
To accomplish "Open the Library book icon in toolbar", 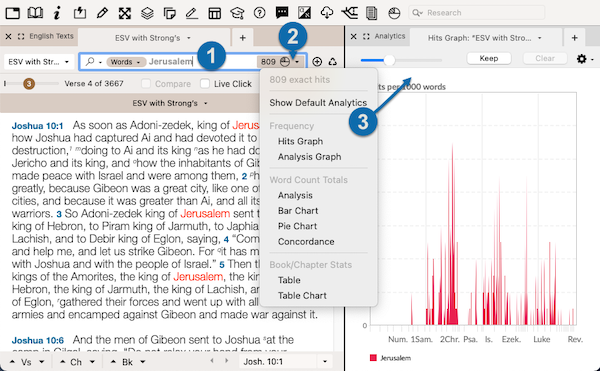I will tap(35, 13).
